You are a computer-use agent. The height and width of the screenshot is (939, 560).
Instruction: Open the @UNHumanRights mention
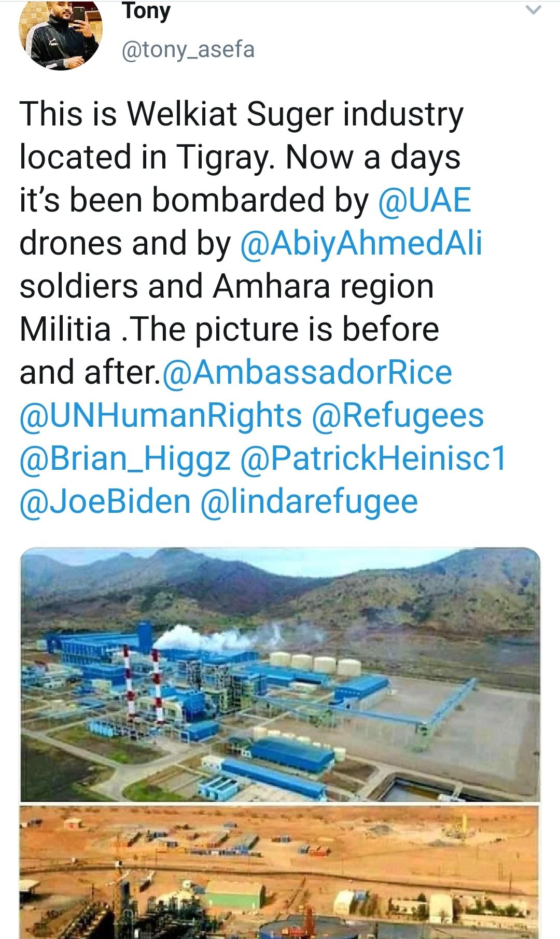[161, 416]
